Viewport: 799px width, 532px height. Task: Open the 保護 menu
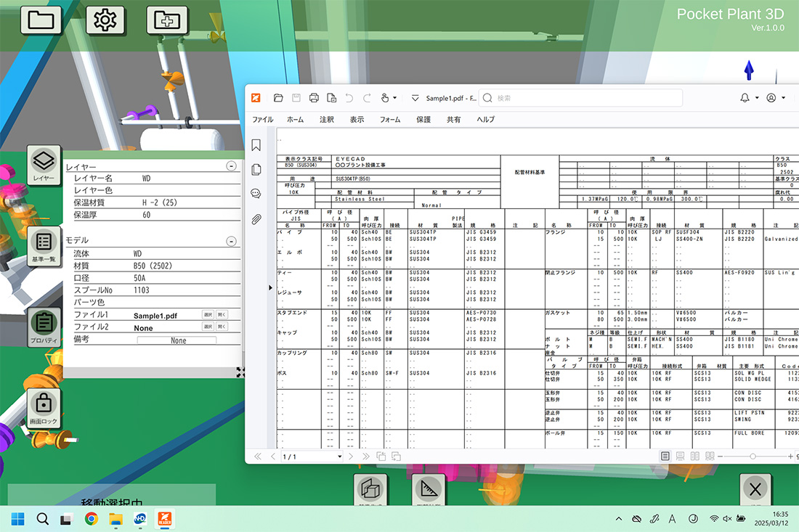(x=423, y=120)
